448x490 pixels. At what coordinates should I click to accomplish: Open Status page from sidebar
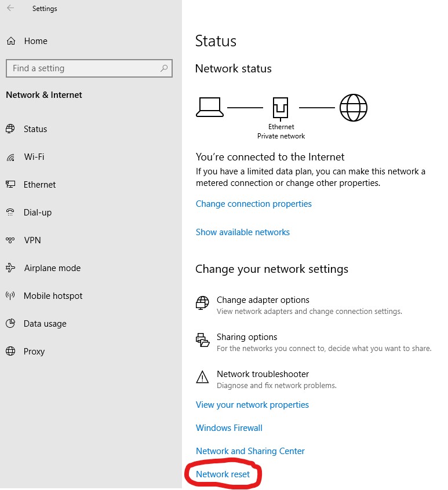35,129
